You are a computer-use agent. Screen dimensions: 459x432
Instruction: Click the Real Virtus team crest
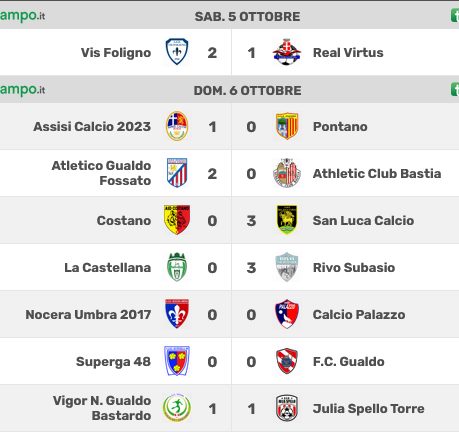point(287,52)
